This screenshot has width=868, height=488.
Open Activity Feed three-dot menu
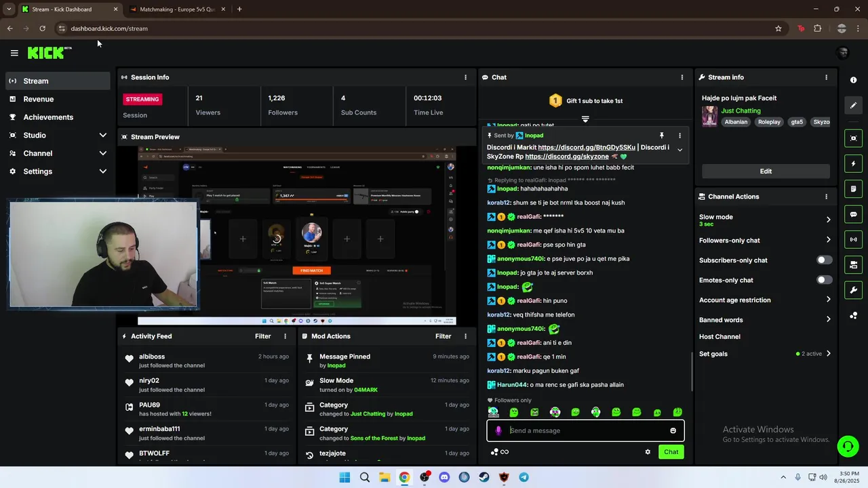pos(285,336)
